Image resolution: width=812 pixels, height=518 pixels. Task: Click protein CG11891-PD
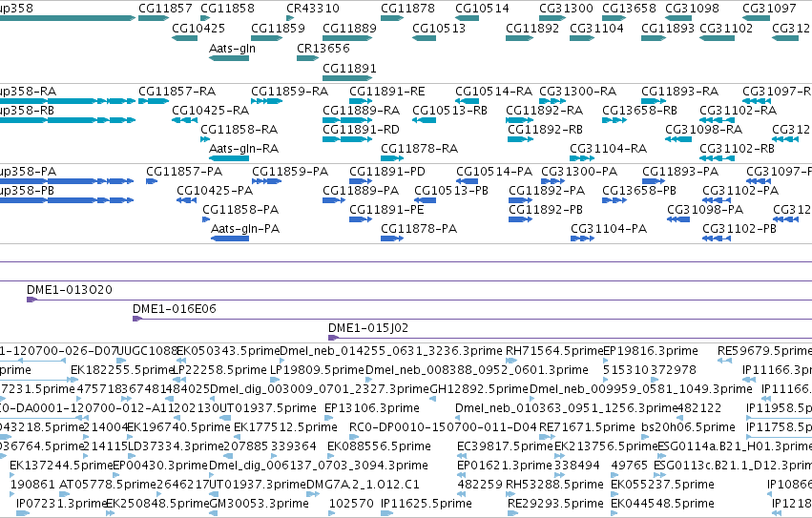387,172
